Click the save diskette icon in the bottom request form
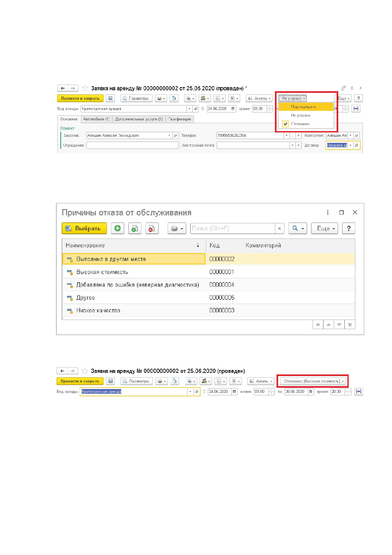Image resolution: width=392 pixels, height=555 pixels. (110, 381)
